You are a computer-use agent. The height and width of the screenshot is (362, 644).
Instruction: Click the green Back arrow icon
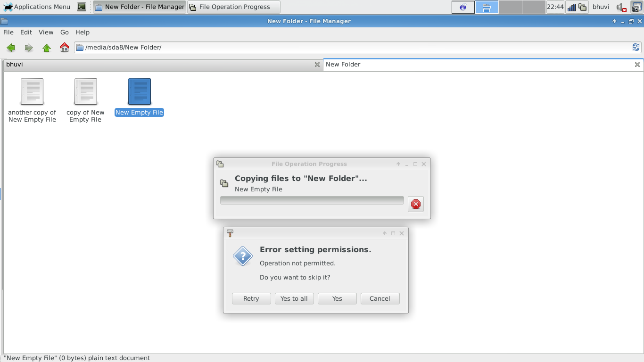click(x=11, y=48)
